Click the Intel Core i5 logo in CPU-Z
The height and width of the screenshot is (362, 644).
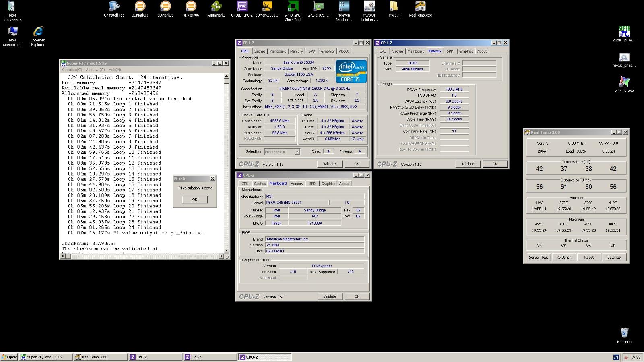pyautogui.click(x=351, y=71)
